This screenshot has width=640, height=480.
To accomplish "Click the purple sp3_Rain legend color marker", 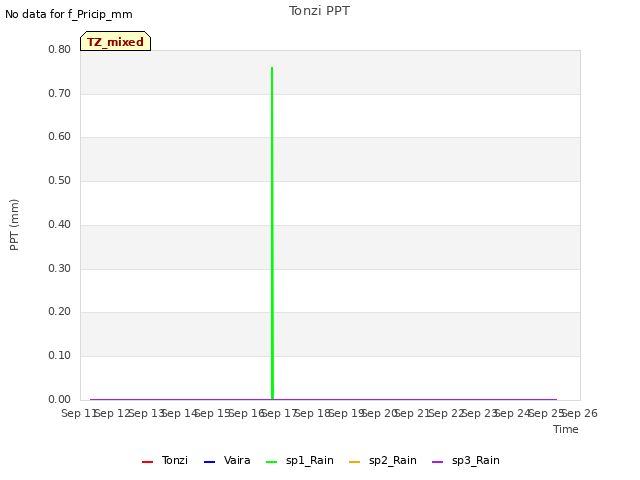I will [x=438, y=462].
